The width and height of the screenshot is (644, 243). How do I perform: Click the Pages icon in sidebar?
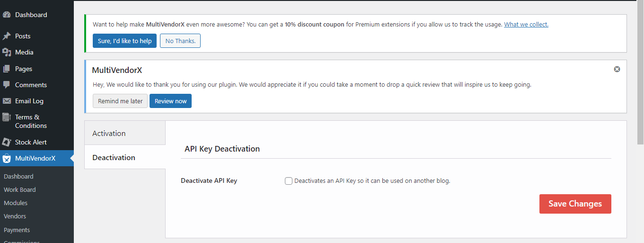(7, 69)
